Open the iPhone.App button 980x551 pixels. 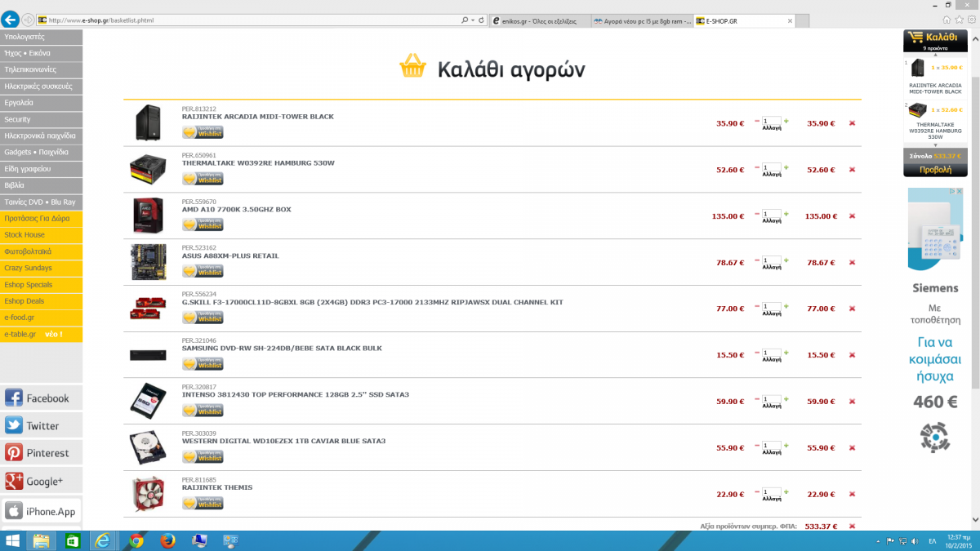click(x=41, y=511)
